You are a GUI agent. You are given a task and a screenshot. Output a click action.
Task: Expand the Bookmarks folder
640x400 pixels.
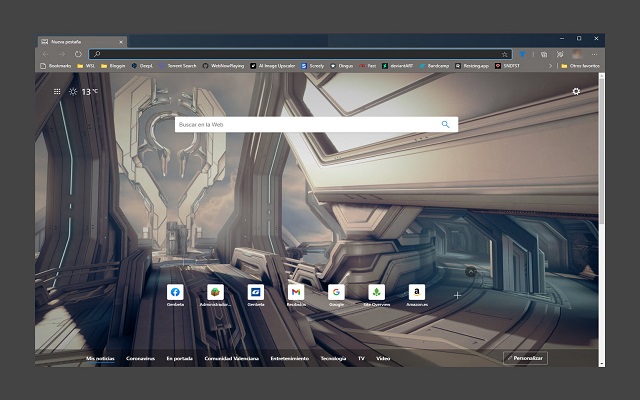56,66
